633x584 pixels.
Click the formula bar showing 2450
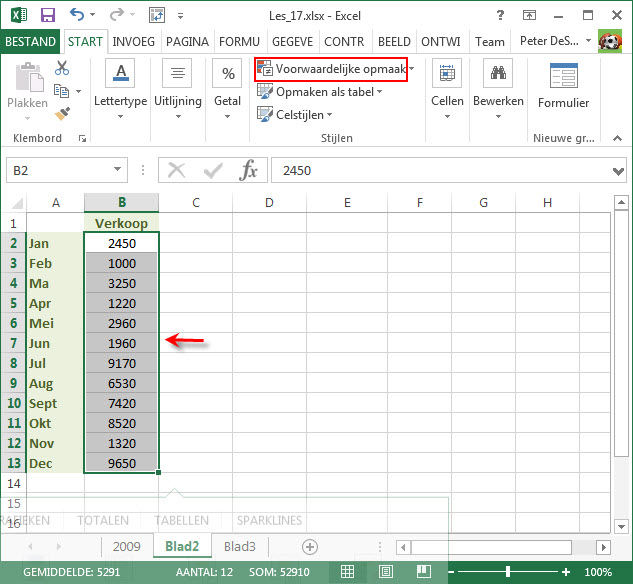pos(441,170)
